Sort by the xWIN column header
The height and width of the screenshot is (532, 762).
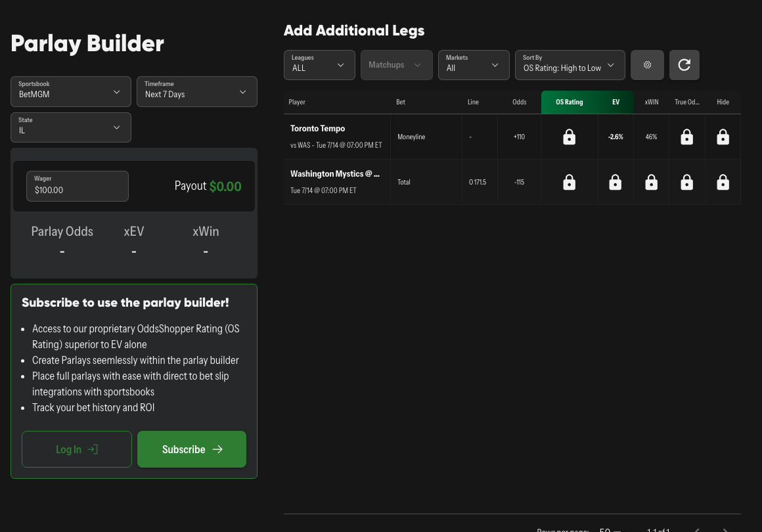pos(651,102)
